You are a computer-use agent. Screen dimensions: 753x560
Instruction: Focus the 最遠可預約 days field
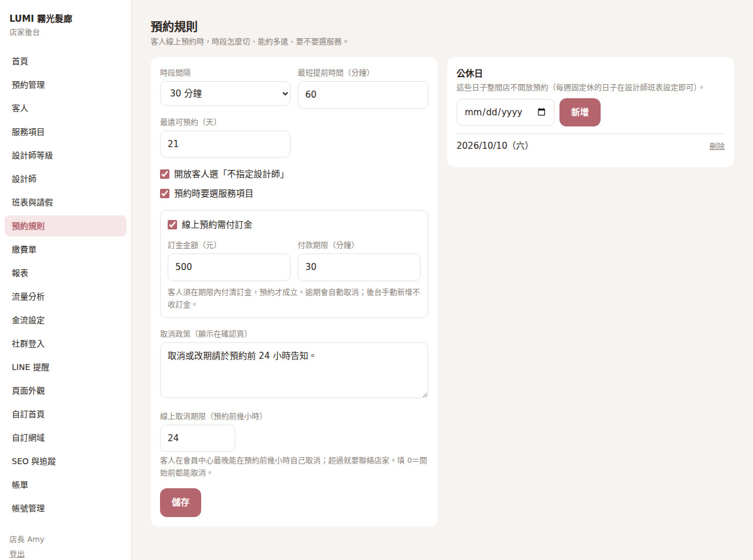pyautogui.click(x=225, y=144)
